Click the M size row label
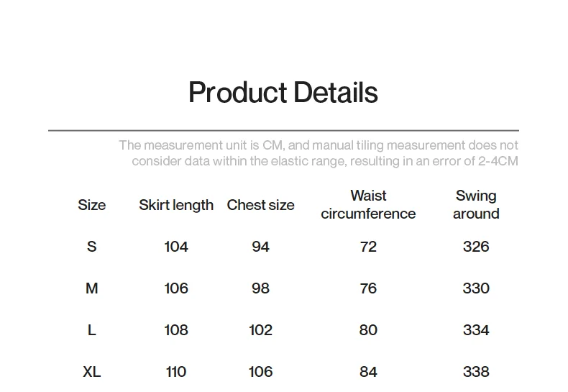Viewport: 568px width, 392px height. (x=91, y=288)
